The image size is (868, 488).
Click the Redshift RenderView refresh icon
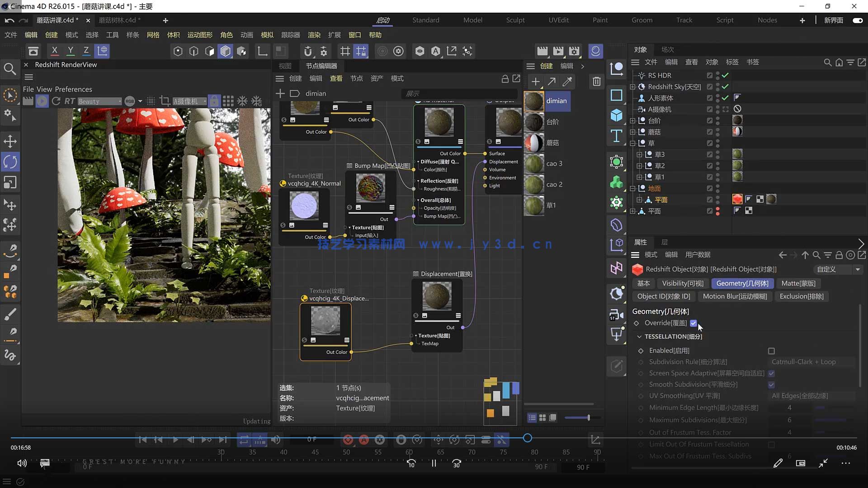click(56, 101)
